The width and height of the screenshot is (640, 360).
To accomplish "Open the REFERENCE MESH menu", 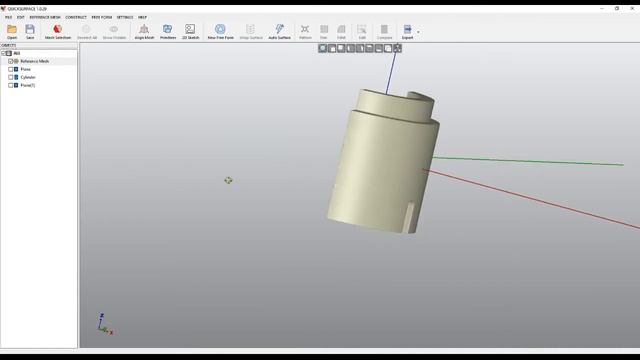I will click(45, 18).
